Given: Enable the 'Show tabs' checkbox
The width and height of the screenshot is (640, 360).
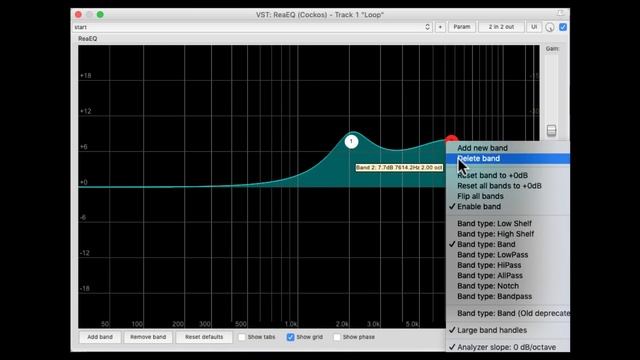Looking at the screenshot, I should 242,337.
